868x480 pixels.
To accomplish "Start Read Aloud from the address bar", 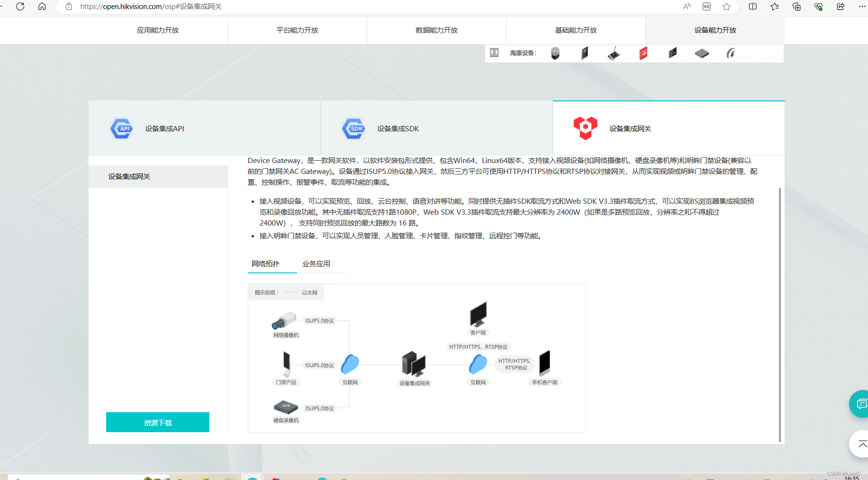I will click(x=687, y=7).
